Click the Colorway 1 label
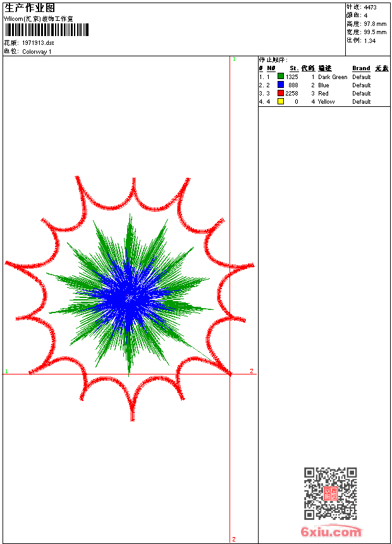 pyautogui.click(x=37, y=52)
